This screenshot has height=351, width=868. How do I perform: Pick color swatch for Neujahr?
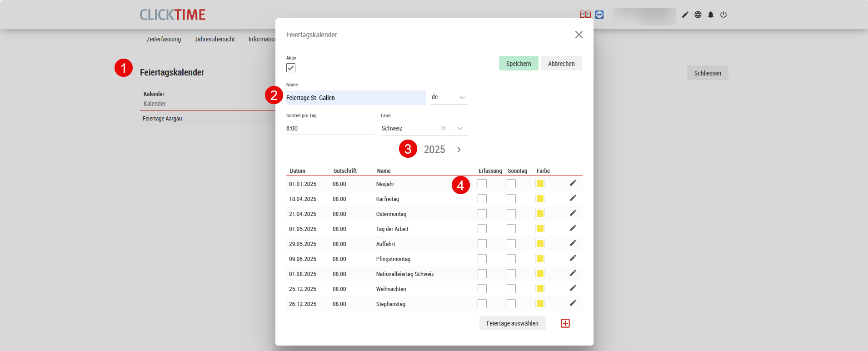(x=540, y=184)
